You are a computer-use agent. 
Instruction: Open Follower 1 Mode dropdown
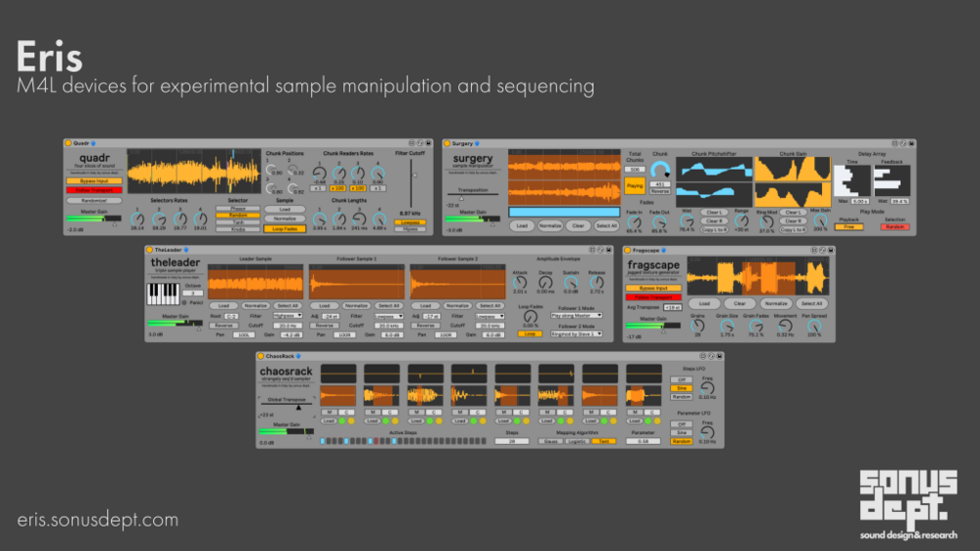coord(575,316)
